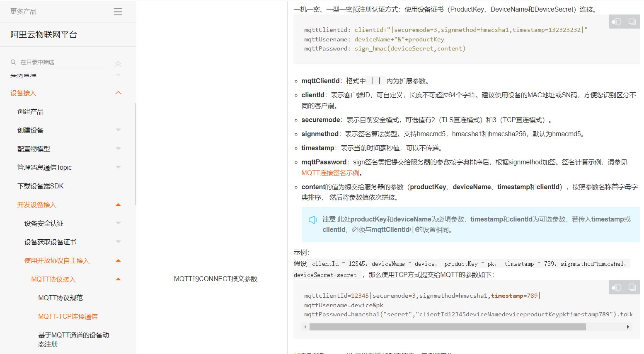
Task: Open 设备获取设备证书 in the sidebar
Action: [50, 242]
